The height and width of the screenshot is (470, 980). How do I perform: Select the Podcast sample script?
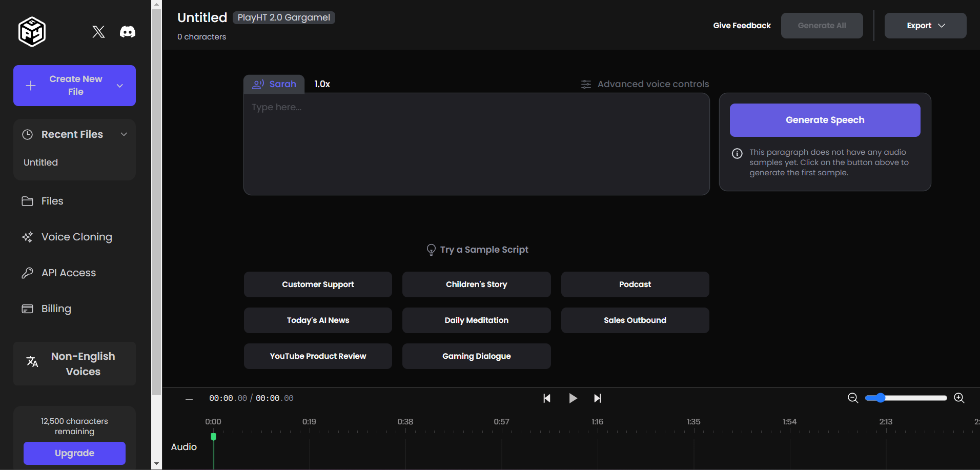[x=635, y=284]
